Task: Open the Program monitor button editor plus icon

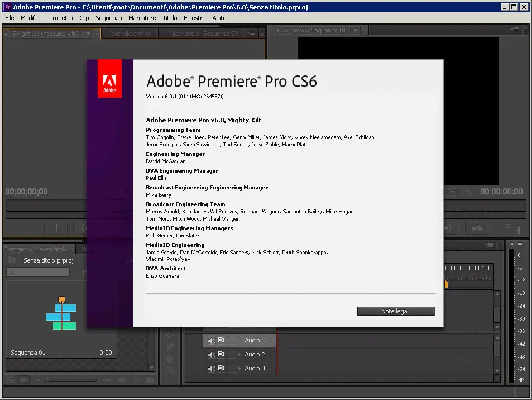Action: (519, 231)
